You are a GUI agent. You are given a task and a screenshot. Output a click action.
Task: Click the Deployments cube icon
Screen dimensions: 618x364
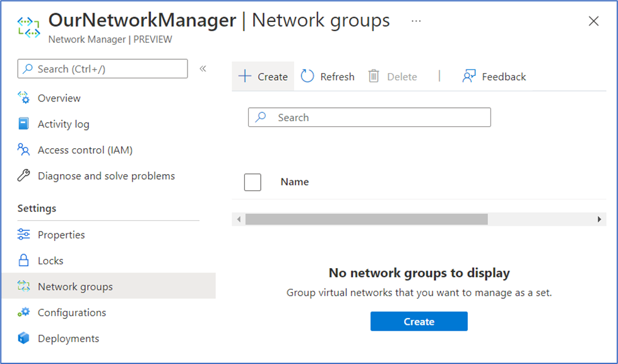(23, 338)
